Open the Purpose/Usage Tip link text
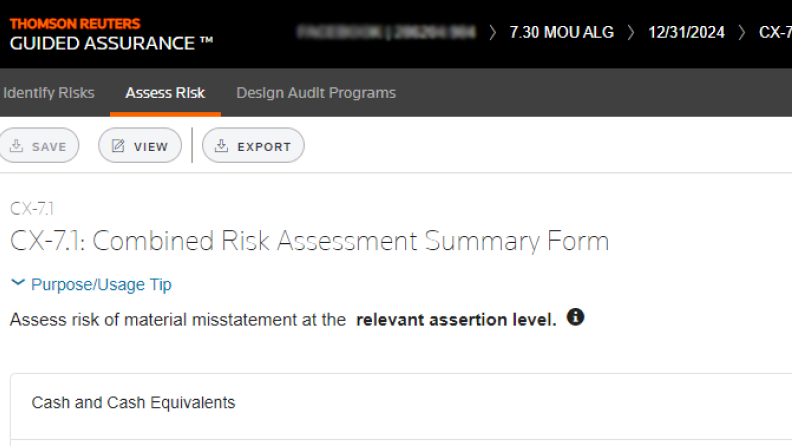The width and height of the screenshot is (792, 446). 101,285
